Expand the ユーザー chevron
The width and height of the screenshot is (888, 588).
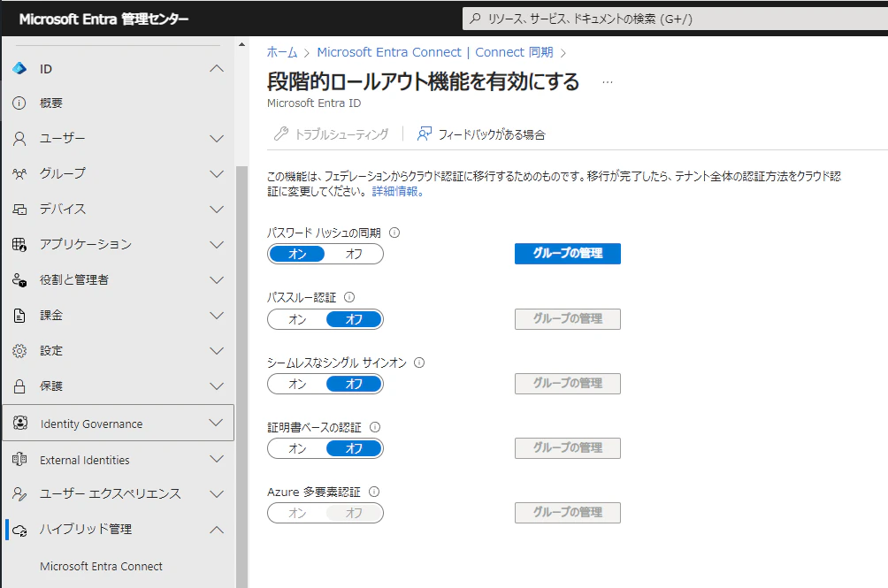[x=217, y=139]
